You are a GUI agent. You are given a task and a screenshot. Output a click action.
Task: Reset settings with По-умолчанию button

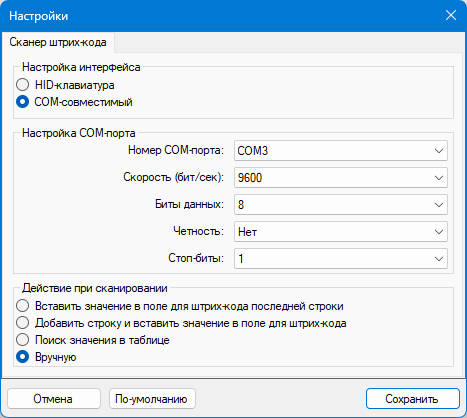[x=152, y=399]
